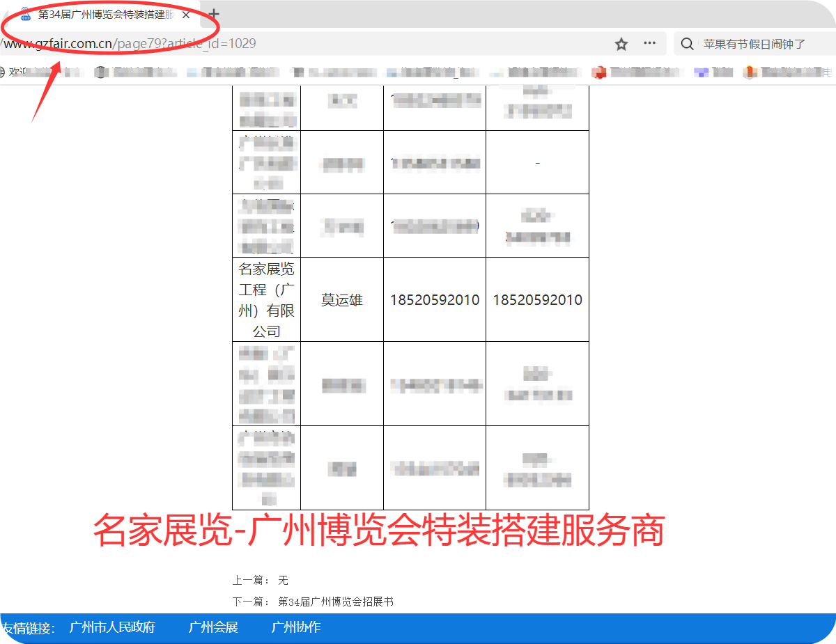Open the 广州会展 footer link

click(213, 627)
